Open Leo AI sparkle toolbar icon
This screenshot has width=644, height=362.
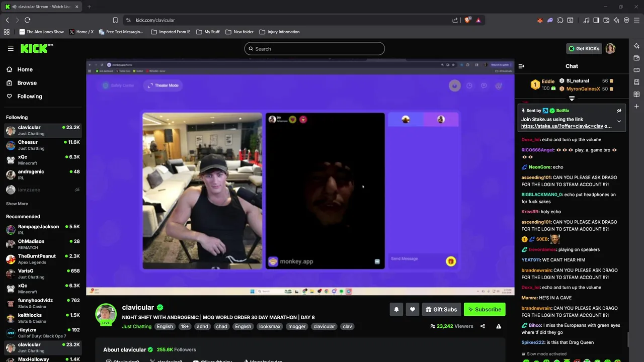tap(616, 20)
